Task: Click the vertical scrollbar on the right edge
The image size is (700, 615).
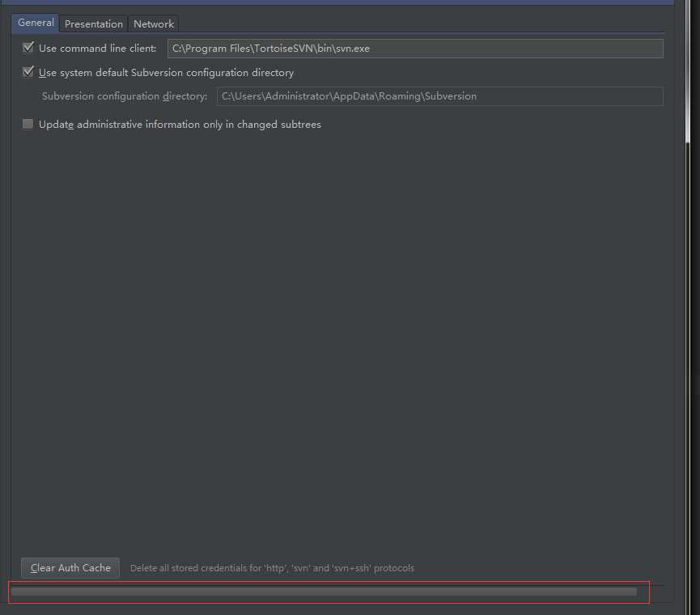Action: 688,71
